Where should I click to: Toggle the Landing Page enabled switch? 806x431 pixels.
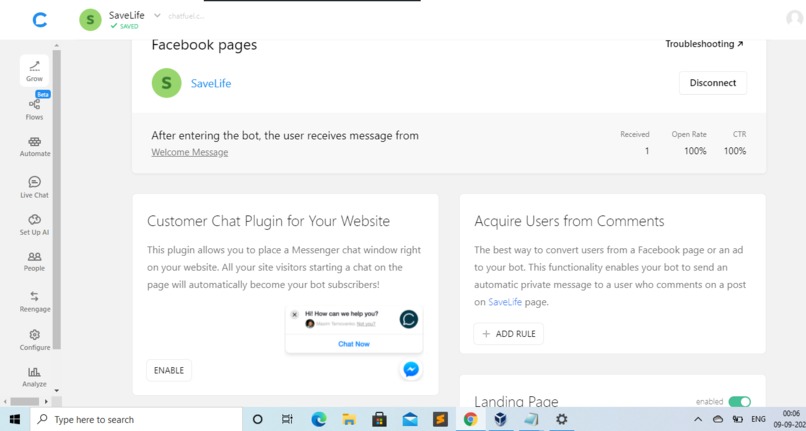(740, 402)
